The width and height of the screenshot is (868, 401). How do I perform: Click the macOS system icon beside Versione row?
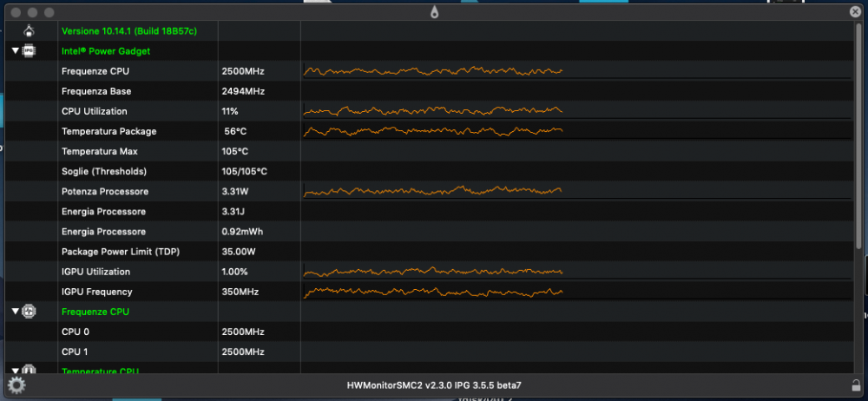point(30,31)
